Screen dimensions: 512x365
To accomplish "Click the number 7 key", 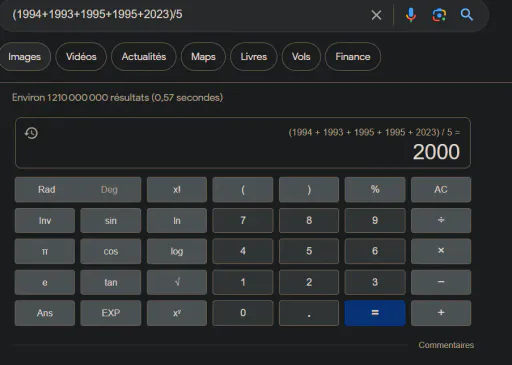I will pyautogui.click(x=243, y=220).
